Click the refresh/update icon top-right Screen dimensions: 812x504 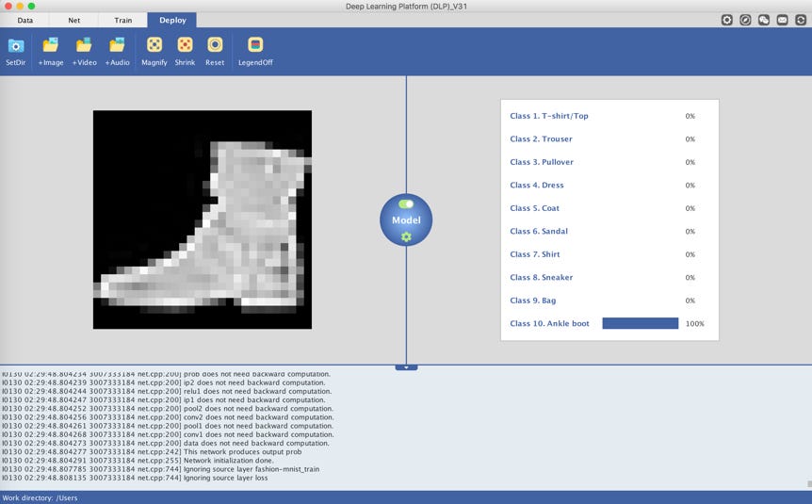pos(801,20)
